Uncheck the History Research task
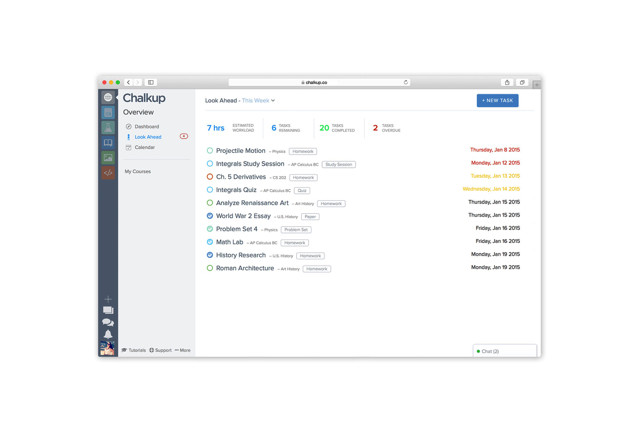640x435 pixels. (210, 255)
